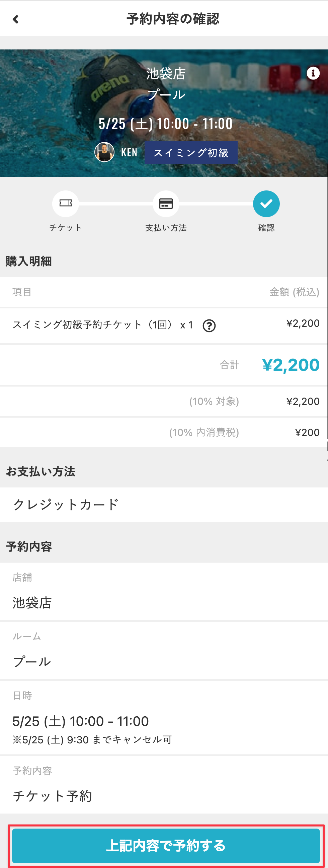Click the スイミング初級 class tag
Viewport: 328px width, 868px height.
point(191,153)
